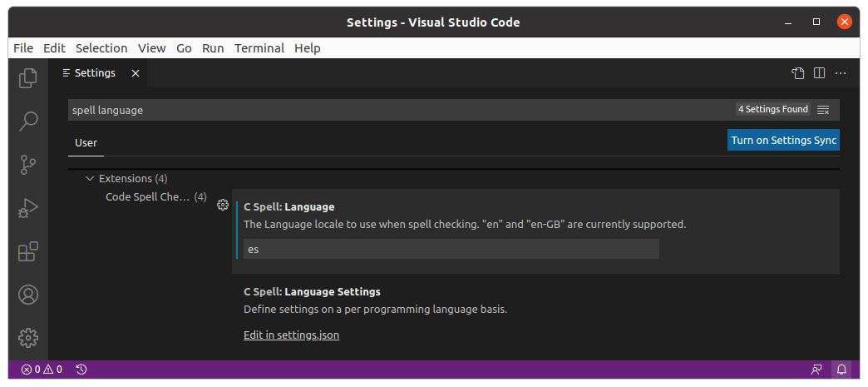The width and height of the screenshot is (868, 387).
Task: Select the User settings tab
Action: 86,142
